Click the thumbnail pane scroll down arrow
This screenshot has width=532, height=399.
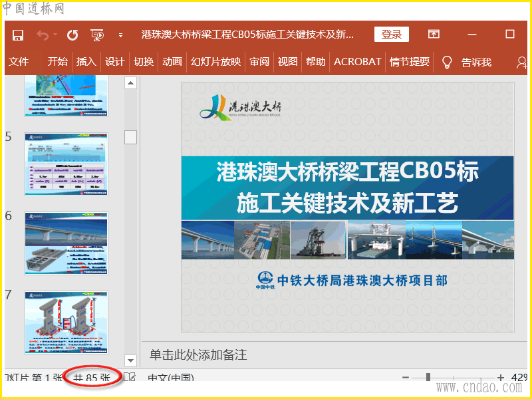point(130,360)
